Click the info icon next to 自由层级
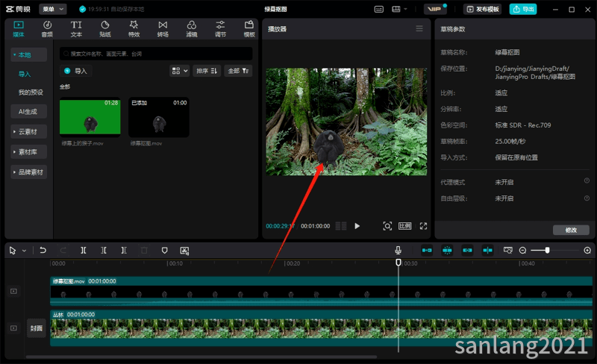Viewport: 597px width, 364px height. tap(587, 198)
